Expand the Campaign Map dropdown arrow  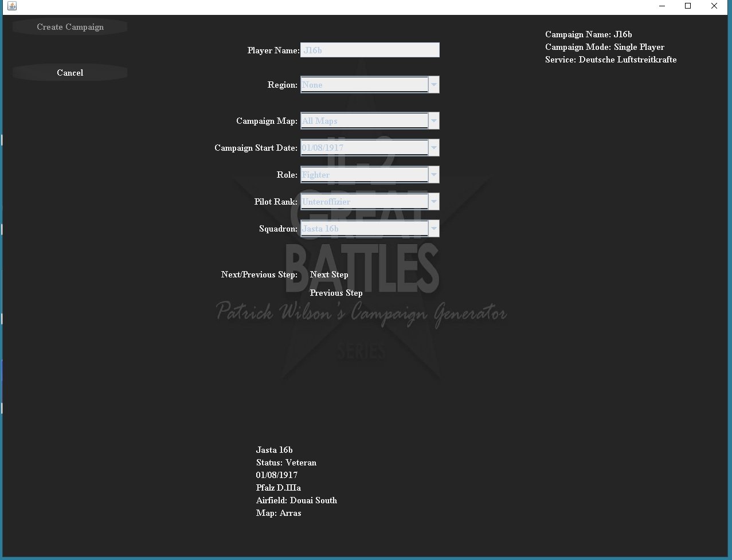coord(434,121)
